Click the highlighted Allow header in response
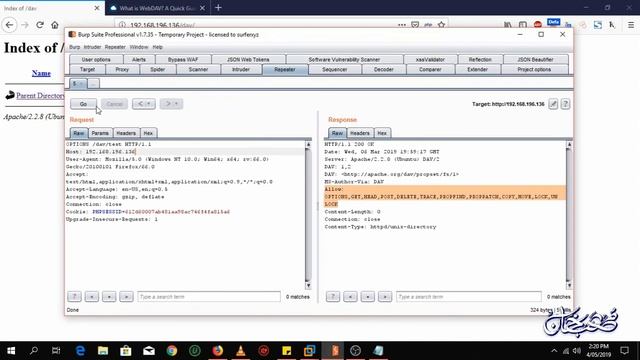640x360 pixels. click(445, 197)
